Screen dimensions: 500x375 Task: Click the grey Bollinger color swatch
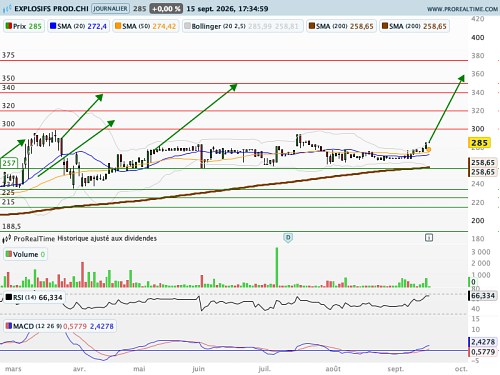pos(187,26)
